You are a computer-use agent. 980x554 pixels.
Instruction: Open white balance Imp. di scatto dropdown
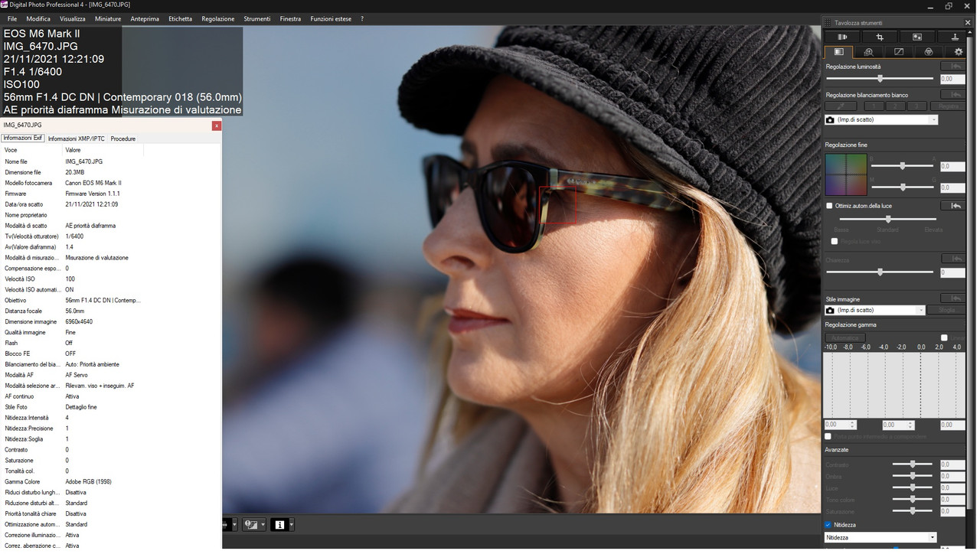[881, 120]
